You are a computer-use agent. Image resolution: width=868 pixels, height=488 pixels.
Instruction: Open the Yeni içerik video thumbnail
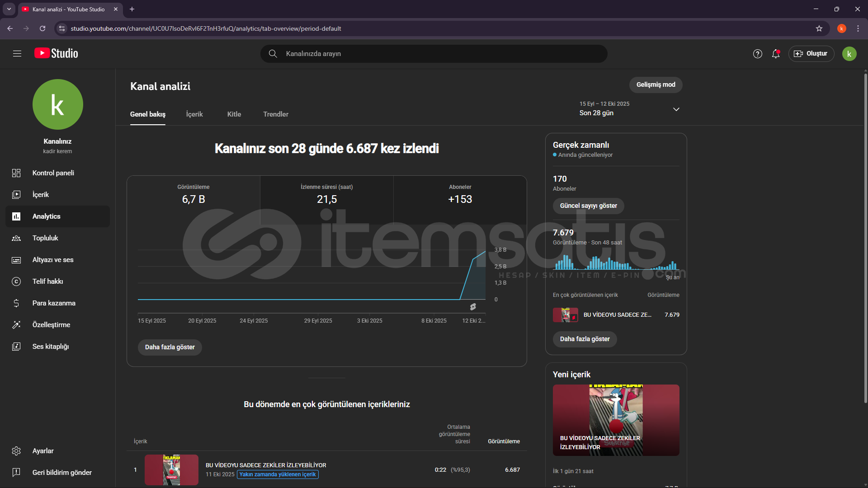[x=616, y=420]
